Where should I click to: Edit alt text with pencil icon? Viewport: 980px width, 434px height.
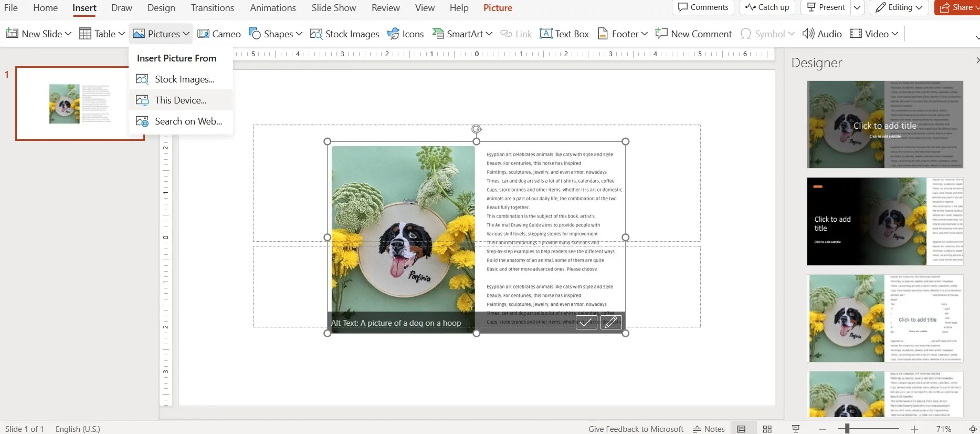pyautogui.click(x=611, y=322)
